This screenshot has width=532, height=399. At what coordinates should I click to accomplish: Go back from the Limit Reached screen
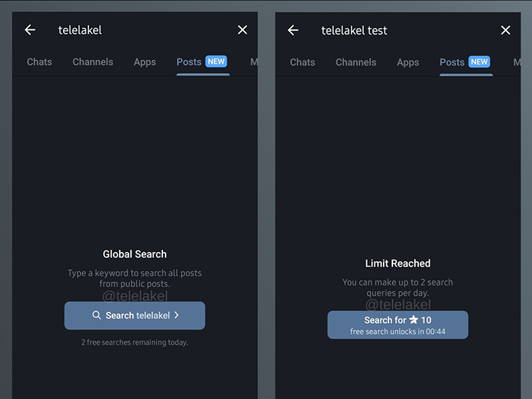pos(293,30)
